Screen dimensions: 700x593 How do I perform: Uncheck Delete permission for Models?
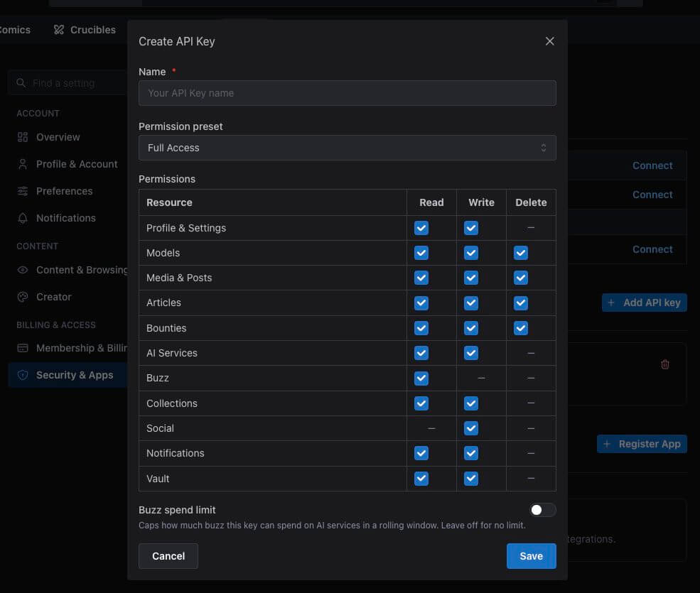520,253
